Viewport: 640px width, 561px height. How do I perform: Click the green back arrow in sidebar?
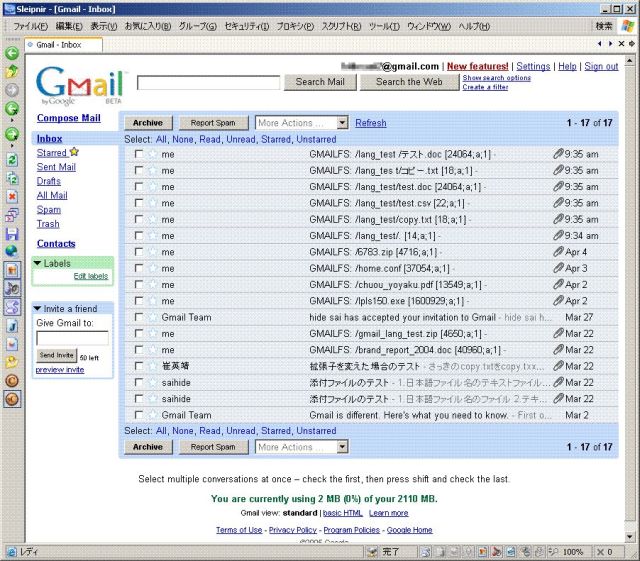[12, 53]
